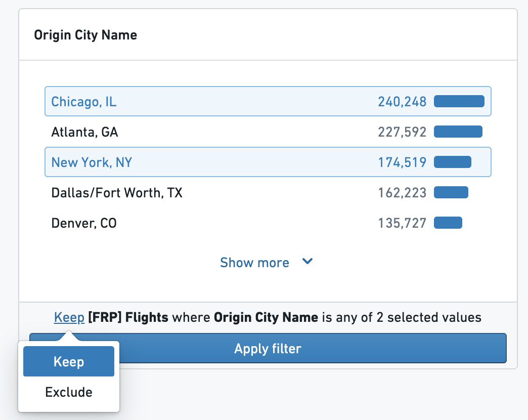528x420 pixels.
Task: Click the Apply filter button
Action: pyautogui.click(x=268, y=348)
